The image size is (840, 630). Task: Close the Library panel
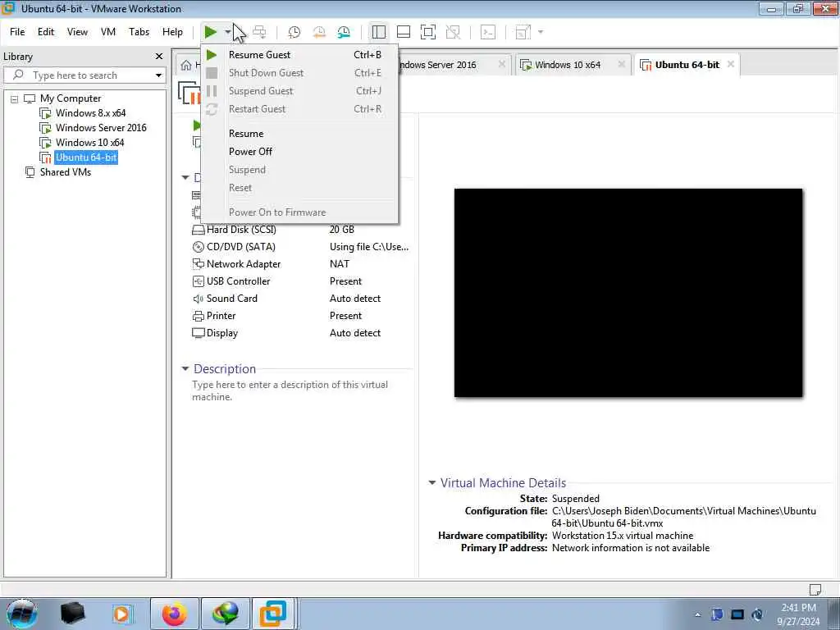click(158, 57)
